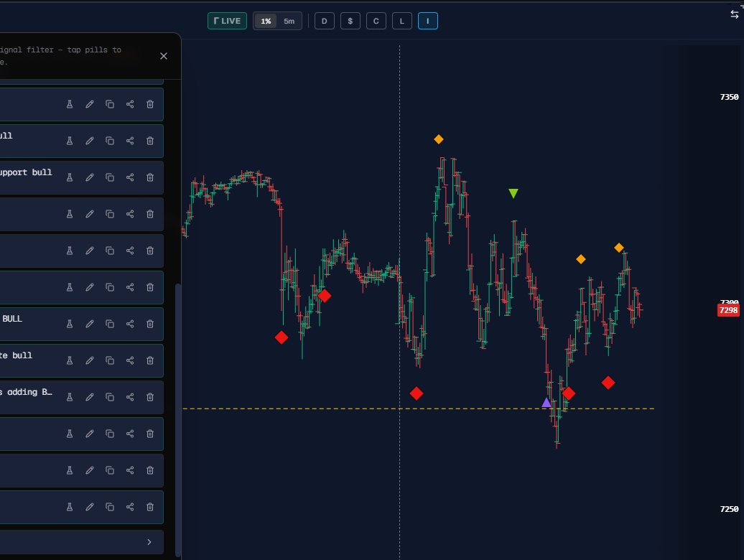744x560 pixels.
Task: Click the orange diamond above the chart's highest peak
Action: [438, 139]
